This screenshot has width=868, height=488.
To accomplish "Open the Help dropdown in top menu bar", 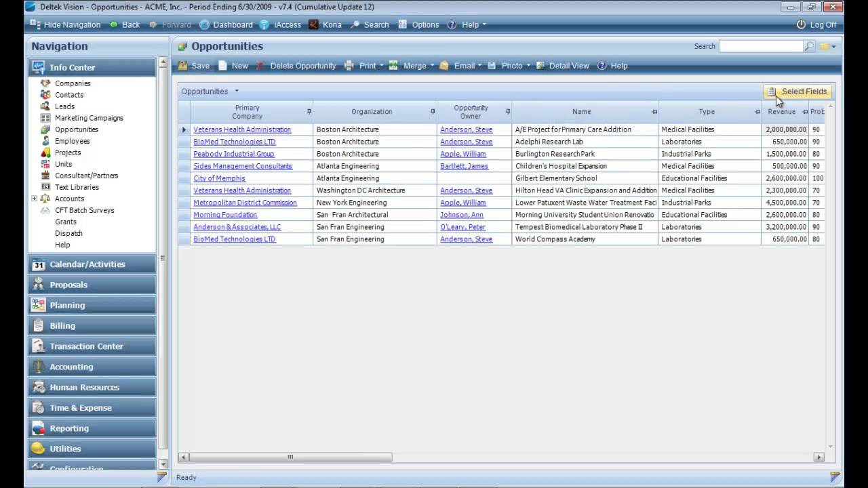I will tap(484, 24).
